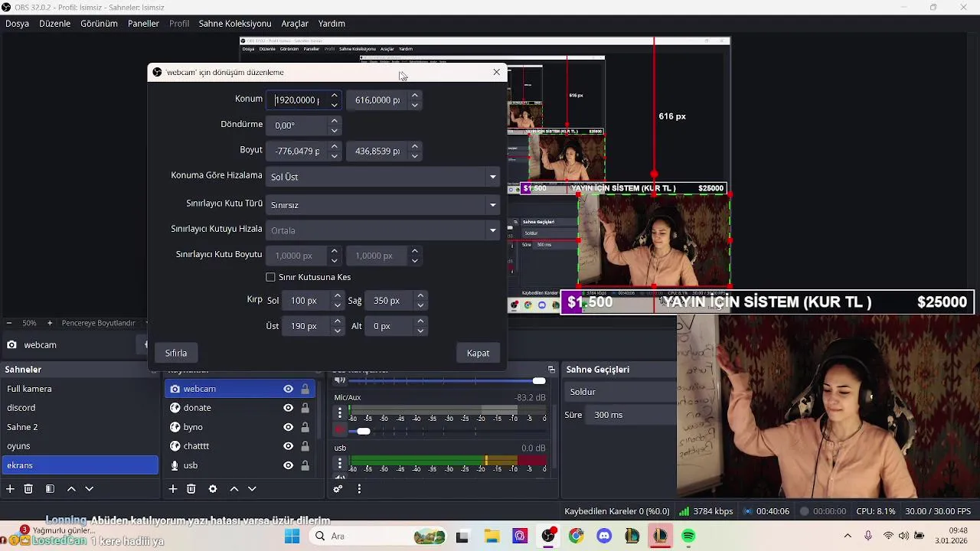Image resolution: width=980 pixels, height=551 pixels.
Task: Toggle visibility of donate source
Action: pyautogui.click(x=288, y=408)
